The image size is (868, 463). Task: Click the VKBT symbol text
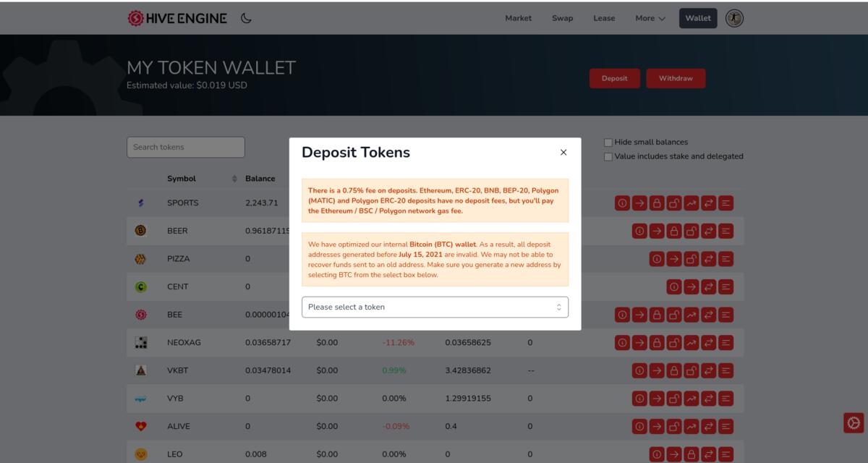tap(179, 370)
